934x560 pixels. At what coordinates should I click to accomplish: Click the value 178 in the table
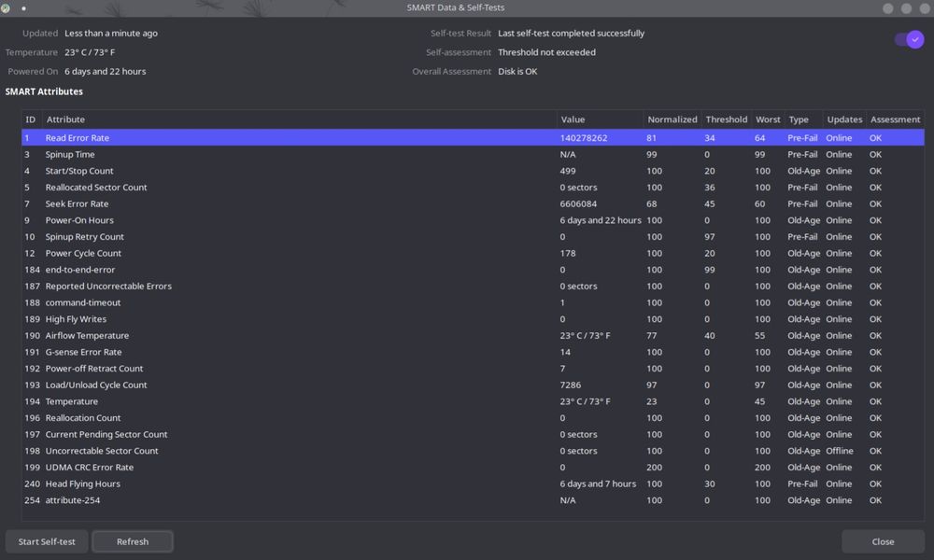568,253
